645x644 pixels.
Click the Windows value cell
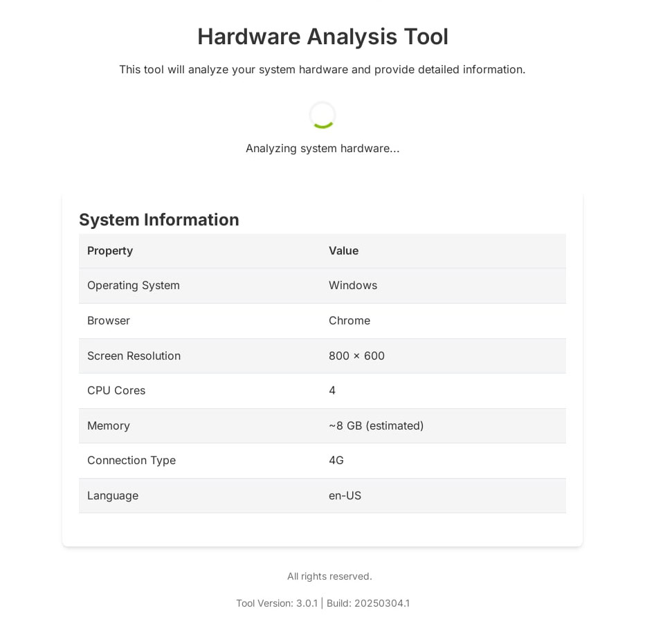point(353,286)
